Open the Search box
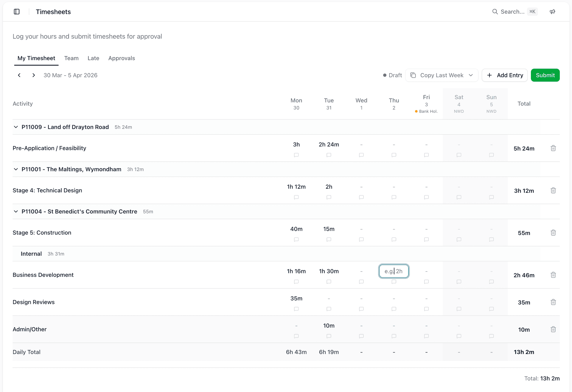This screenshot has height=392, width=572. pyautogui.click(x=512, y=12)
